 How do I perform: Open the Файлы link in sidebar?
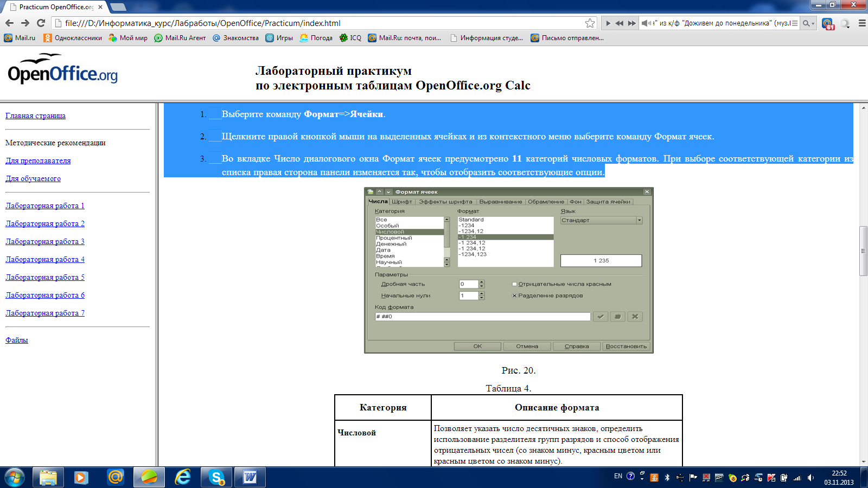[x=17, y=340]
